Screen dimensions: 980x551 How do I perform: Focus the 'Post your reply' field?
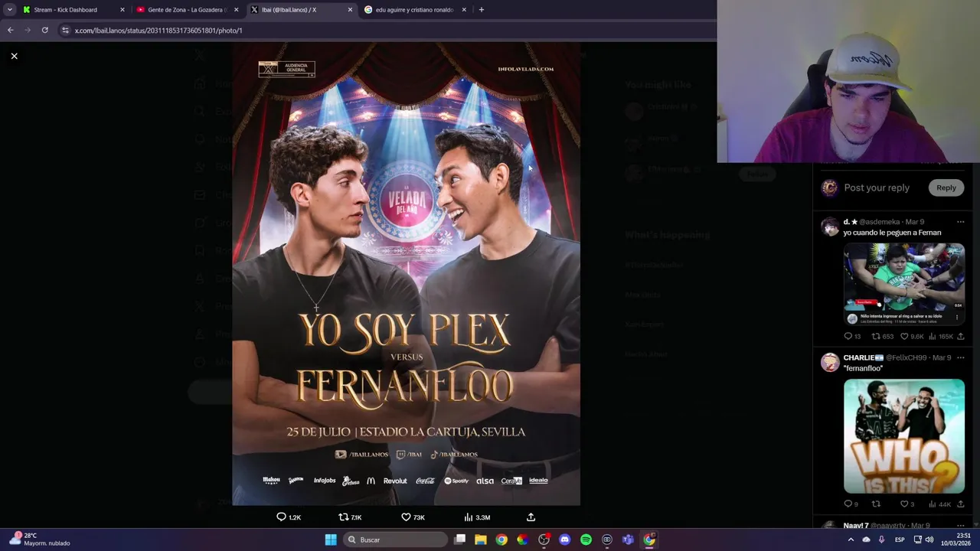[877, 187]
